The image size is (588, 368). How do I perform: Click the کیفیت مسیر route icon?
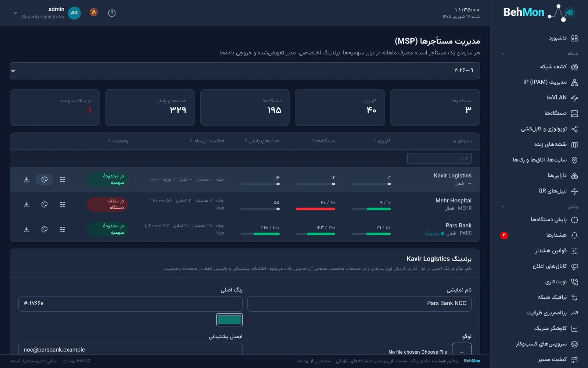[x=575, y=360]
